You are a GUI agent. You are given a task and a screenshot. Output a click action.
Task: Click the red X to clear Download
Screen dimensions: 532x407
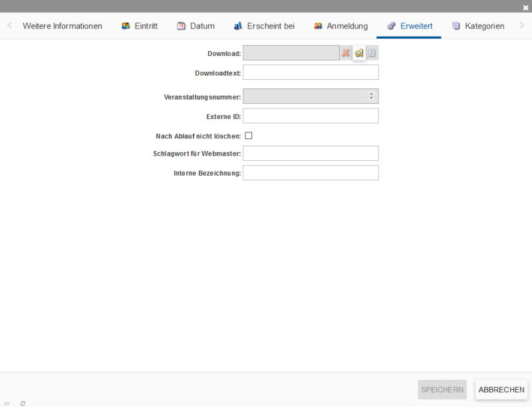tap(346, 53)
